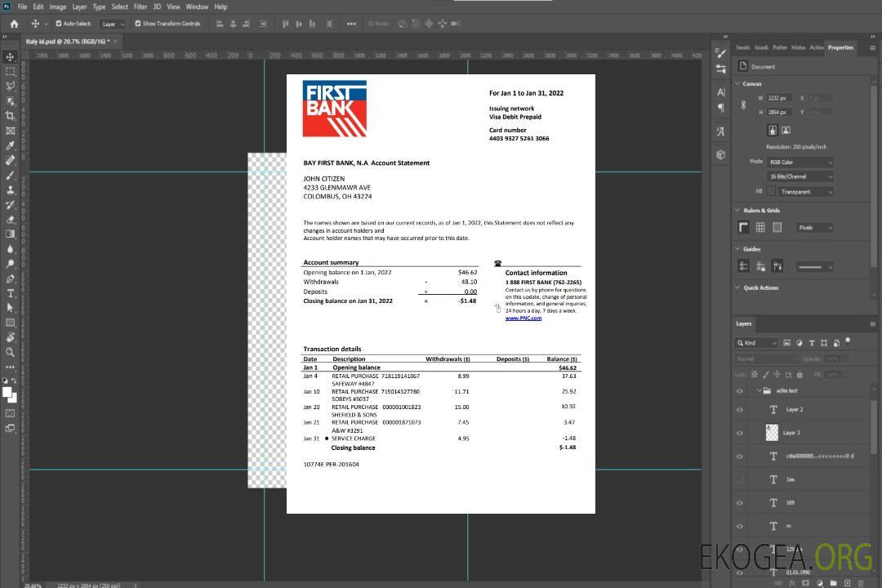Click the link width and height chain icon
Viewport: 882px width, 588px height.
[744, 105]
